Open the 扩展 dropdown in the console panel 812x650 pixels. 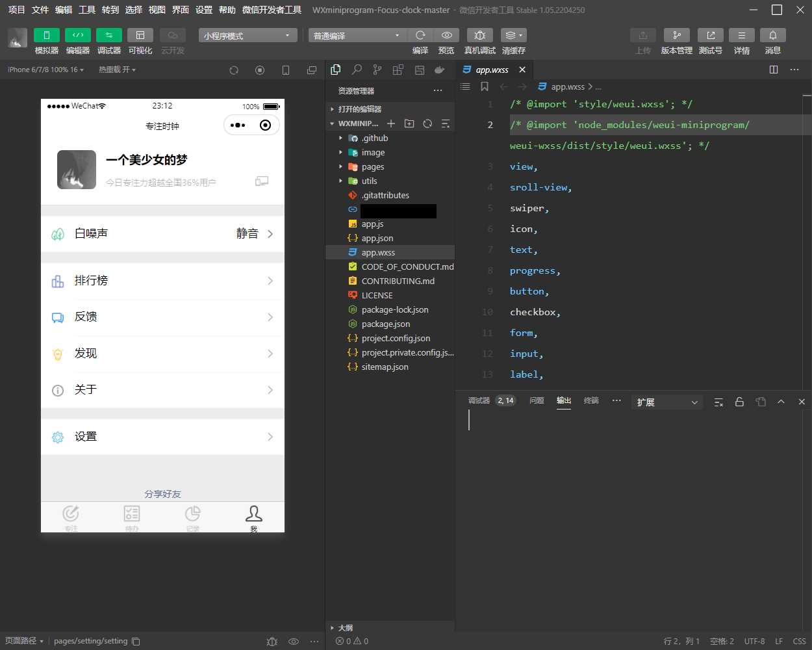tap(666, 402)
